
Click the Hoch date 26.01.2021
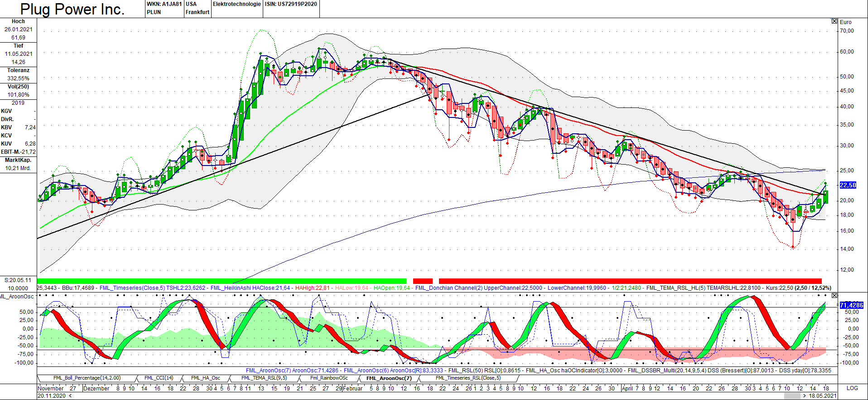pos(19,29)
